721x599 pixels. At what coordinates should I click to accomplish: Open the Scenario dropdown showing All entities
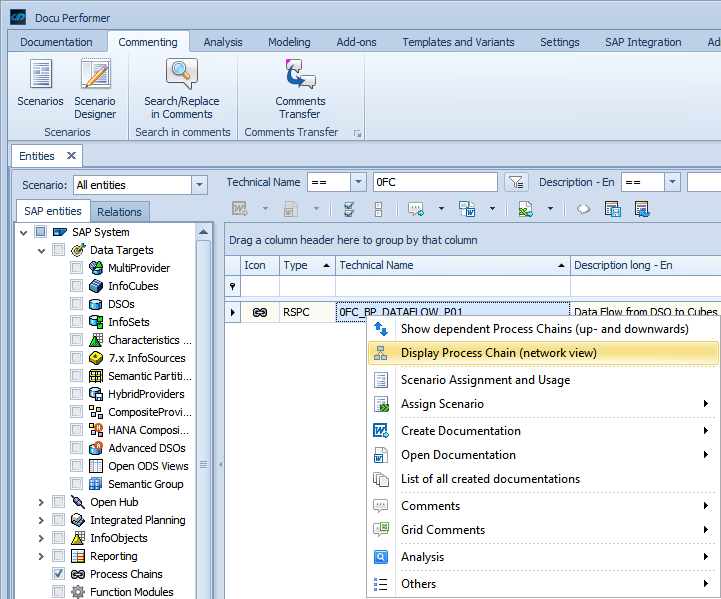pos(199,185)
